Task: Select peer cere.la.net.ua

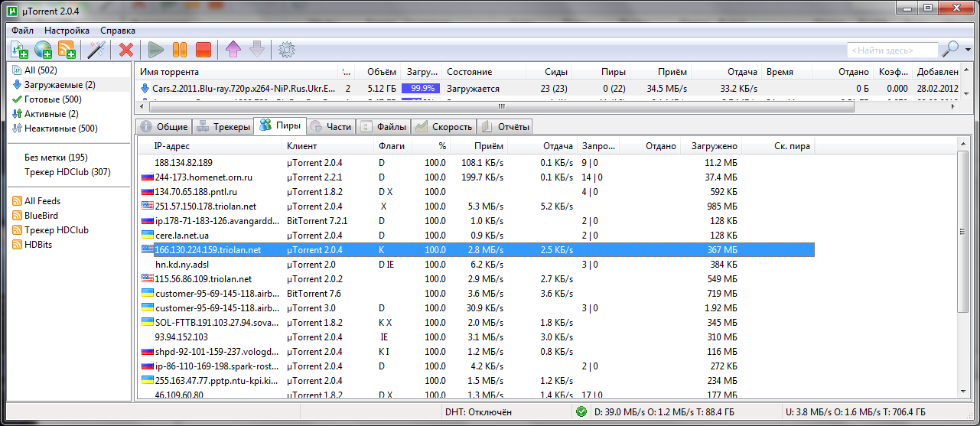Action: pos(476,235)
